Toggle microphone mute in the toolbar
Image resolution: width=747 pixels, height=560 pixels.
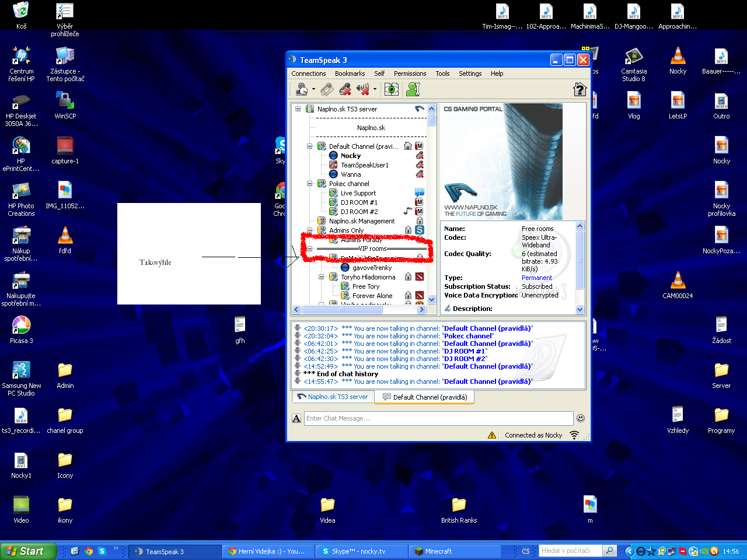tap(345, 89)
